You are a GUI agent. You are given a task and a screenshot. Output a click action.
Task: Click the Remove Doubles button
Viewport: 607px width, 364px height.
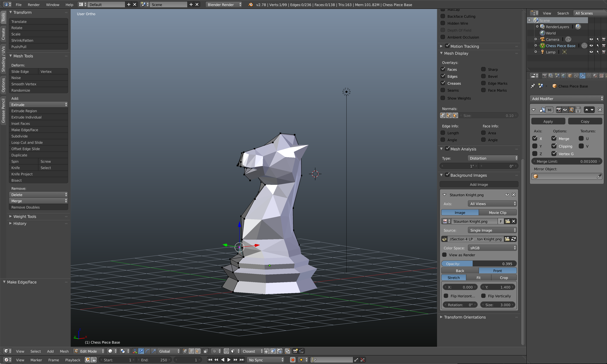(39, 207)
